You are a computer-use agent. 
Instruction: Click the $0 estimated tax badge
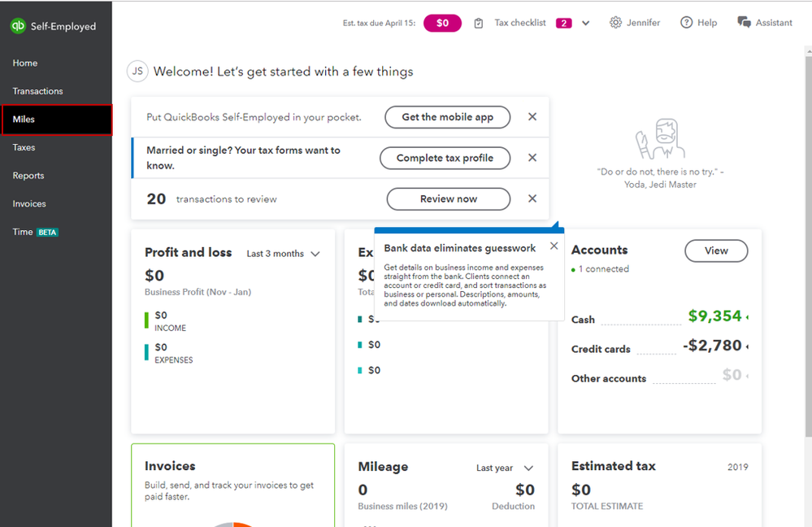(x=442, y=23)
